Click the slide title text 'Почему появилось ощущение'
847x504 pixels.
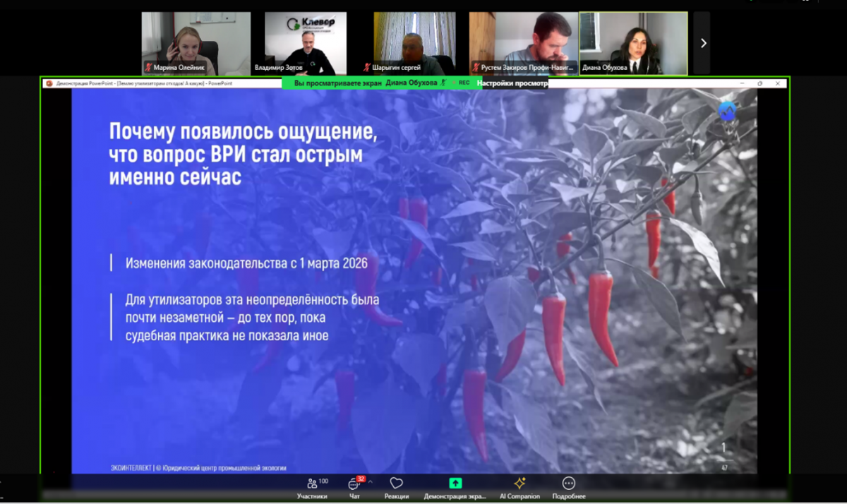tap(243, 132)
